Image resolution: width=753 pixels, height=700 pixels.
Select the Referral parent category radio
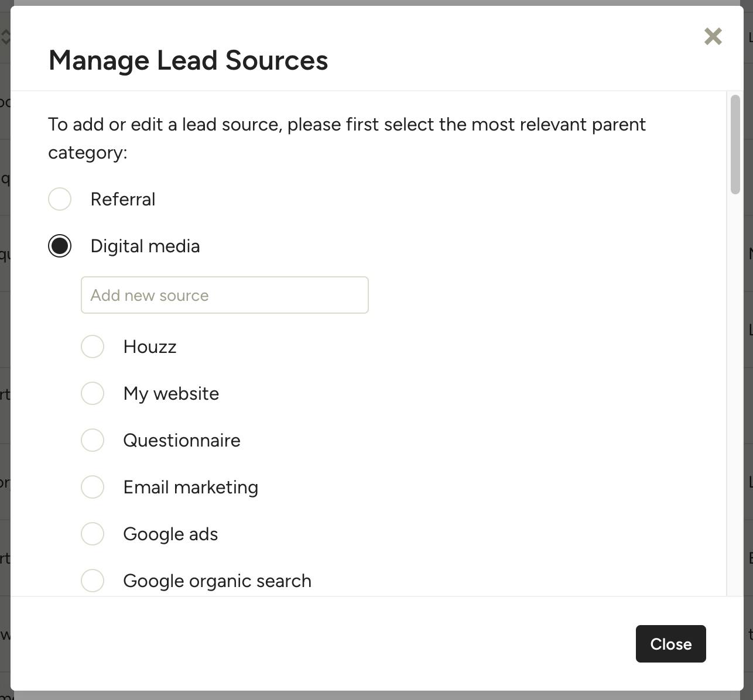click(60, 199)
